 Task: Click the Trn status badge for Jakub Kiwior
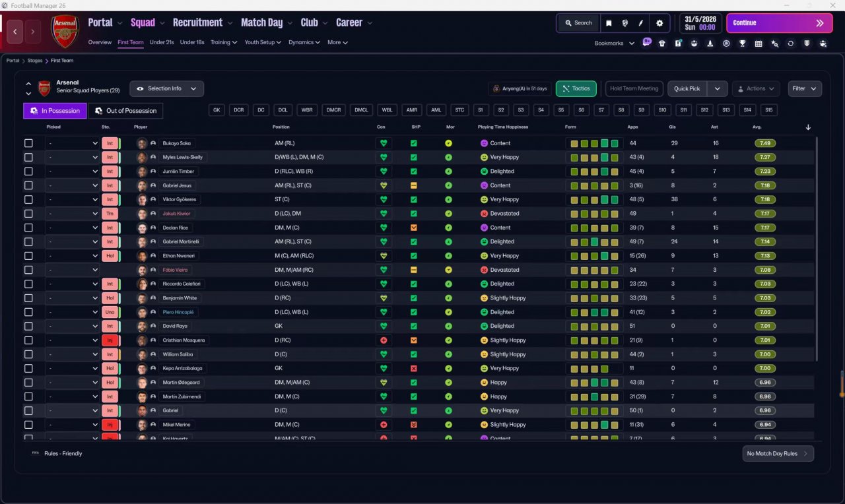coord(110,214)
